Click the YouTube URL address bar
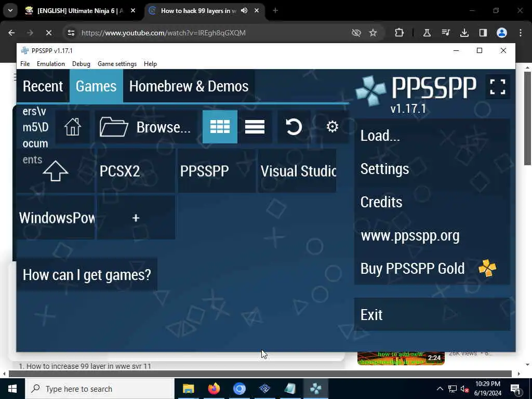Image resolution: width=532 pixels, height=399 pixels. tap(163, 33)
